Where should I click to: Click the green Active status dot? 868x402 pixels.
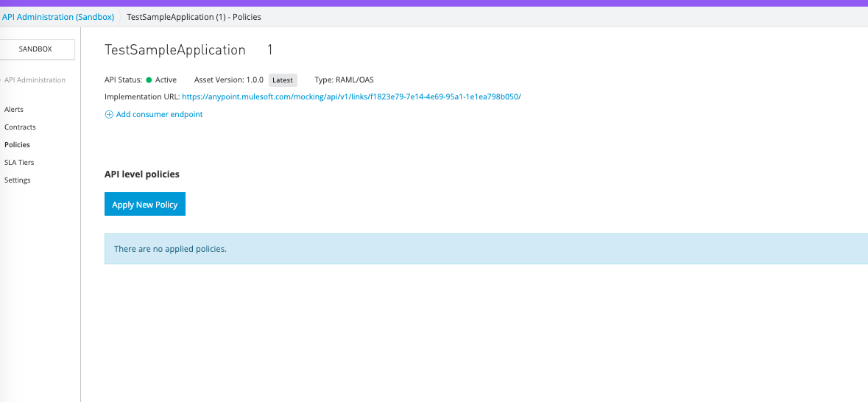(x=149, y=80)
